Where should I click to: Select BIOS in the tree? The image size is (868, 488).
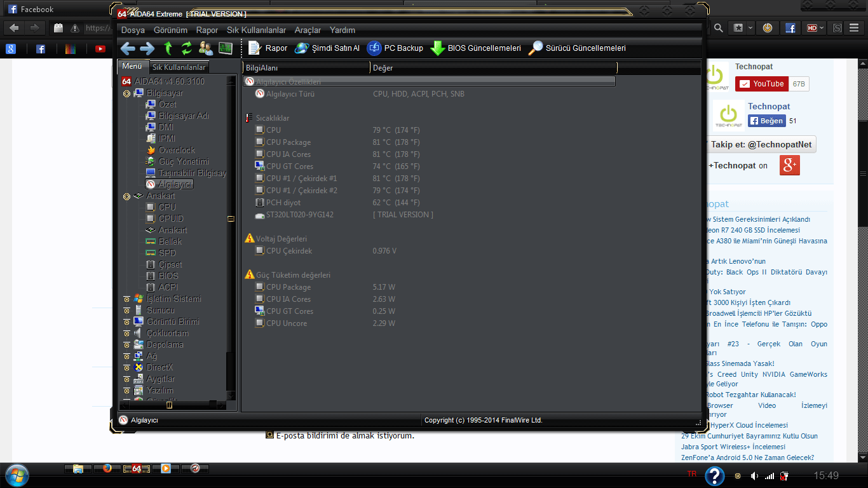point(168,276)
